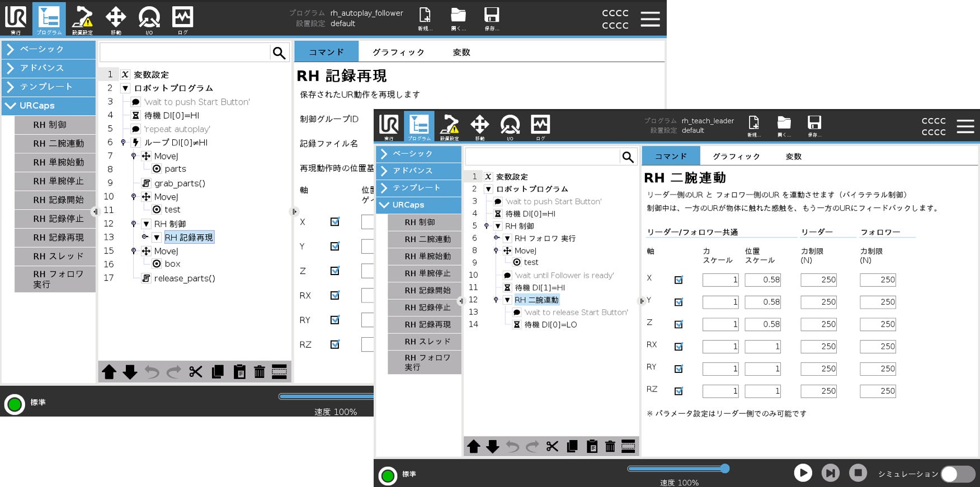This screenshot has width=980, height=487.
Task: Click the 保存 save icon in the rh_teach_leader header
Action: (814, 126)
